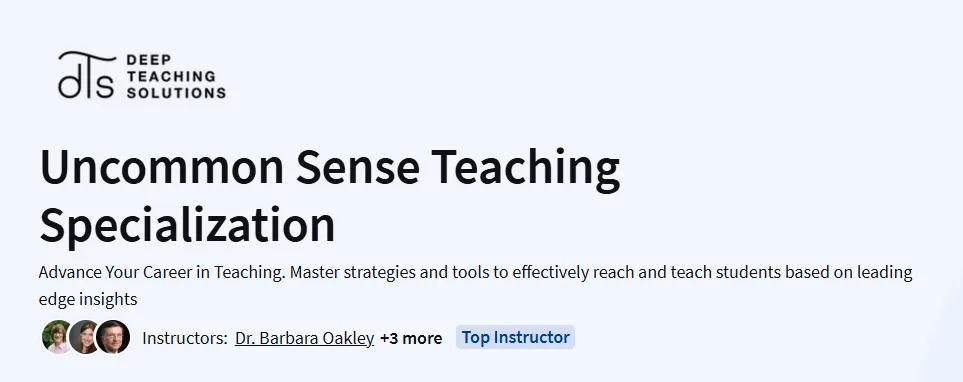963x382 pixels.
Task: Open the first instructor avatar in pink
Action: (58, 337)
